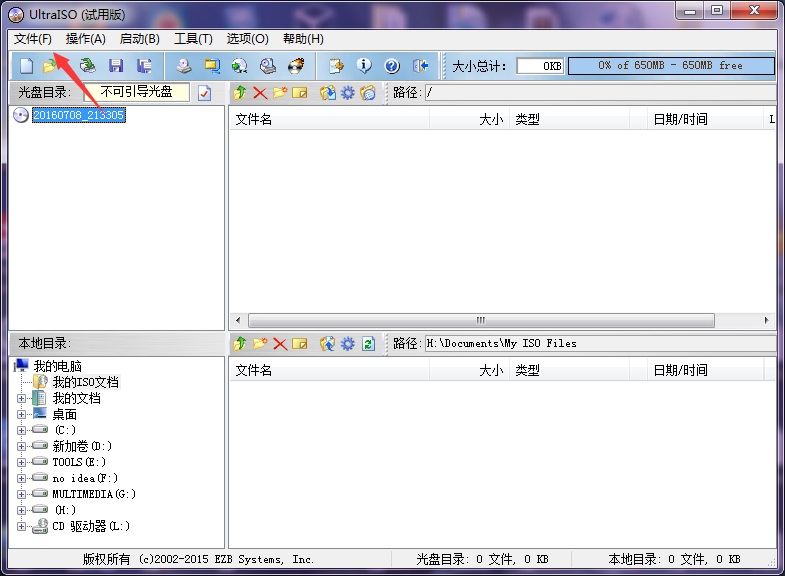Screen dimensions: 785x576
Task: Click the local path field H:\Documents\My ISO Files
Action: [600, 344]
